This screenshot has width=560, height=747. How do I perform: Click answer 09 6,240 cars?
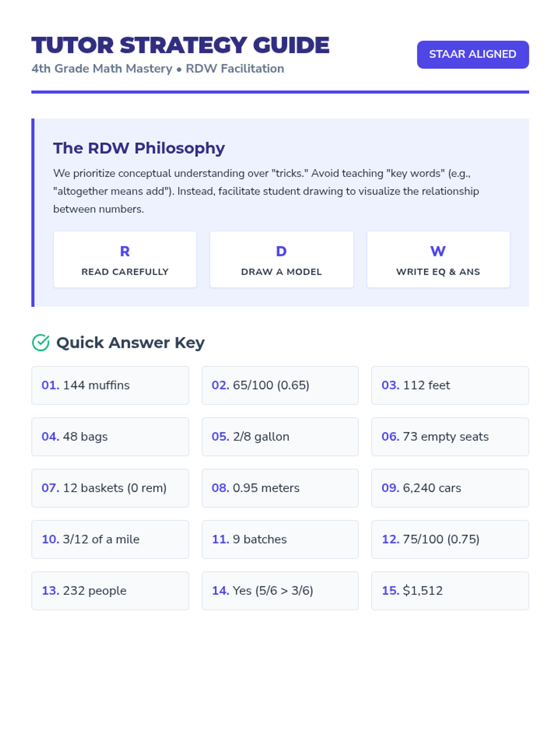450,488
